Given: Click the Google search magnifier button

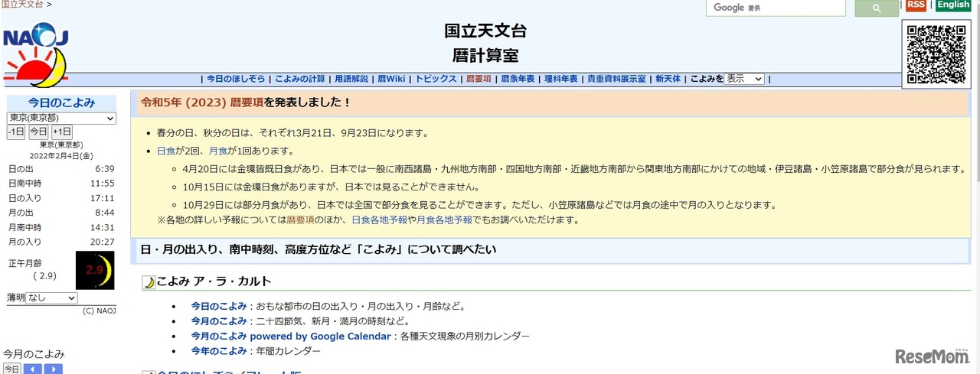Looking at the screenshot, I should (877, 8).
